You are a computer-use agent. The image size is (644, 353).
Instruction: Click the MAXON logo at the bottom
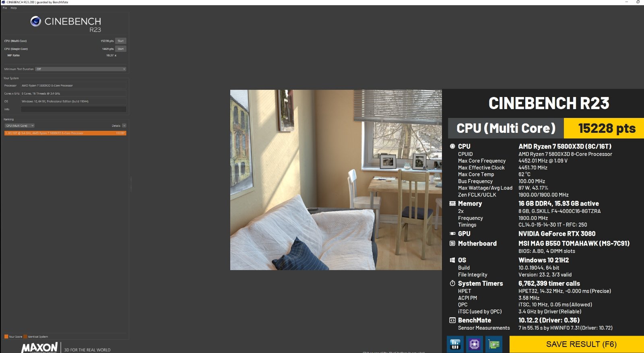tap(39, 348)
